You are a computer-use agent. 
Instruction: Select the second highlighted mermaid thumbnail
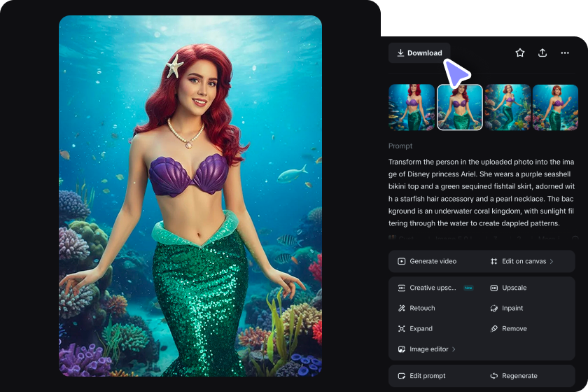(x=460, y=107)
